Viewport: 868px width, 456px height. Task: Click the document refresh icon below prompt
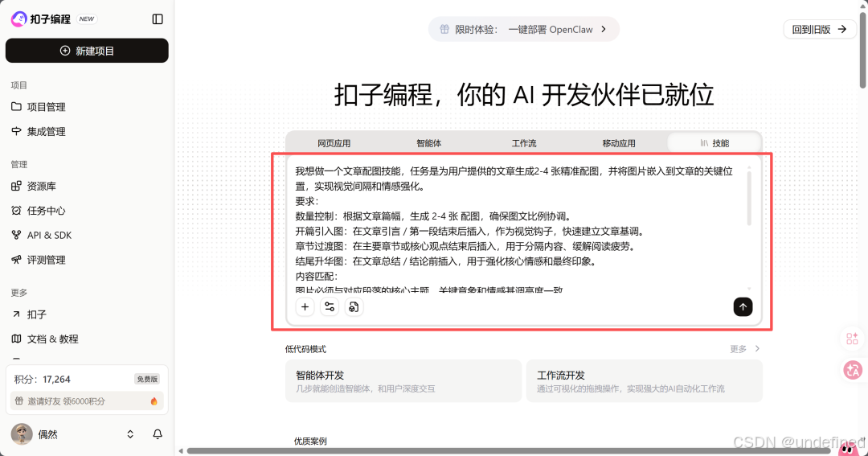pyautogui.click(x=354, y=307)
